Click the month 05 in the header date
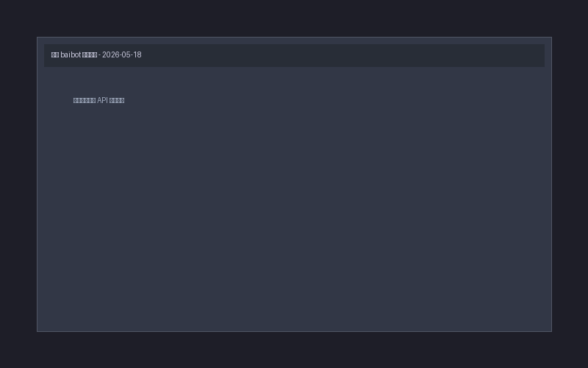Image resolution: width=588 pixels, height=368 pixels. pos(126,54)
